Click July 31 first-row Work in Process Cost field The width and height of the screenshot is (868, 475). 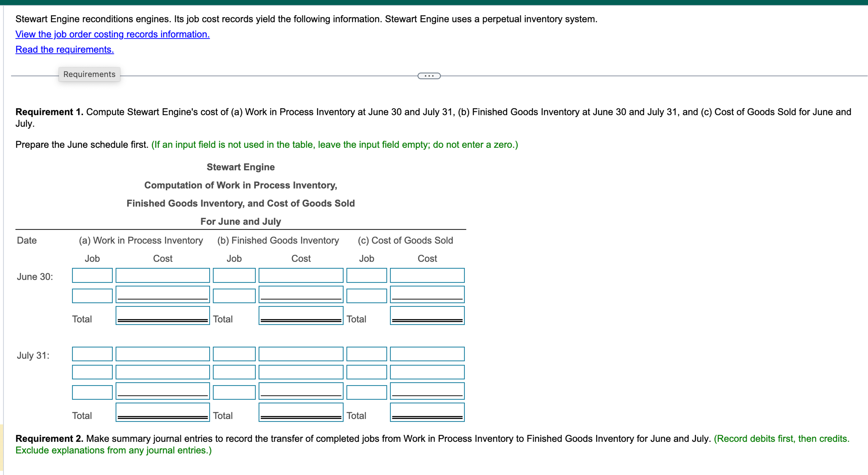coord(163,354)
